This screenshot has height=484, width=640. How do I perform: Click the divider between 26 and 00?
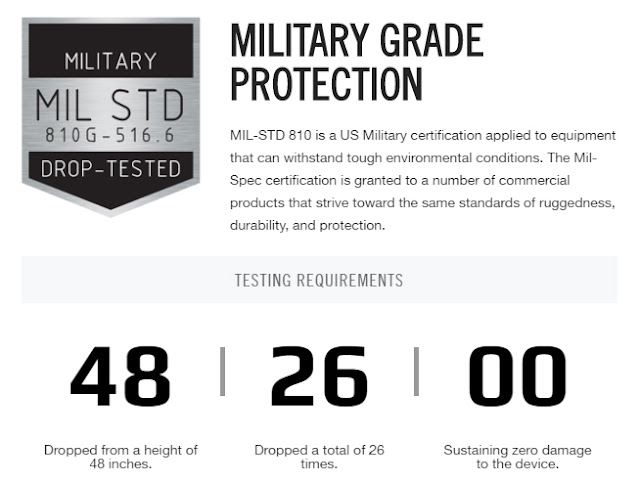tap(416, 371)
